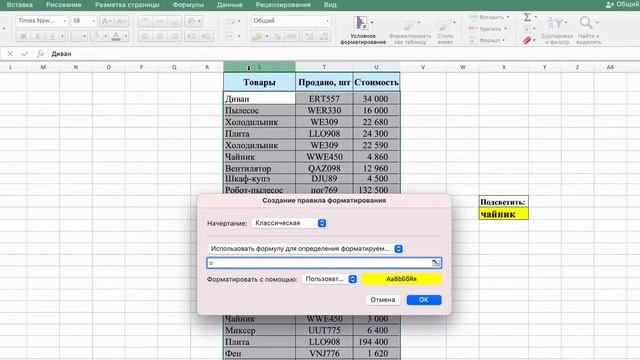640x360 pixels.
Task: Click decrease decimal places icon
Action: click(324, 36)
